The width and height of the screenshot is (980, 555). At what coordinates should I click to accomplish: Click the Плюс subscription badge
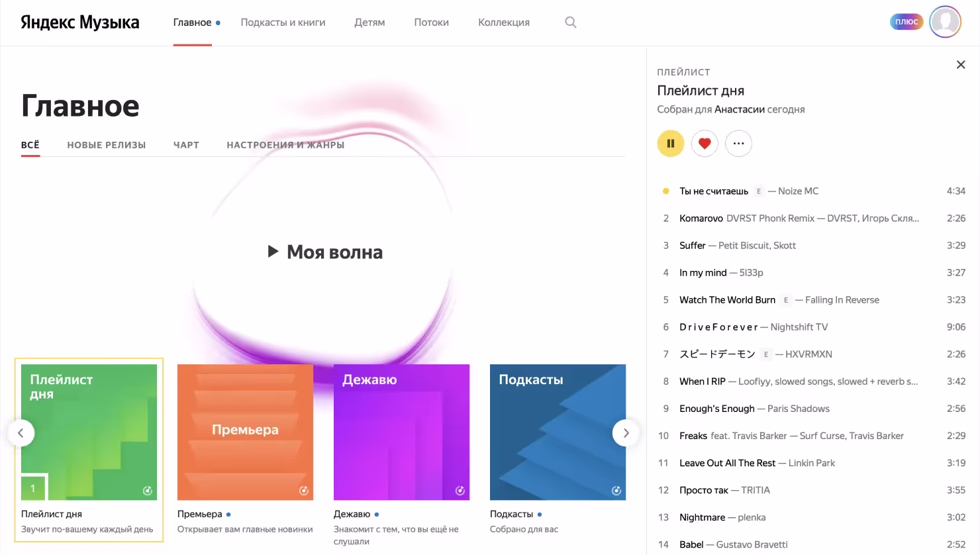tap(906, 22)
